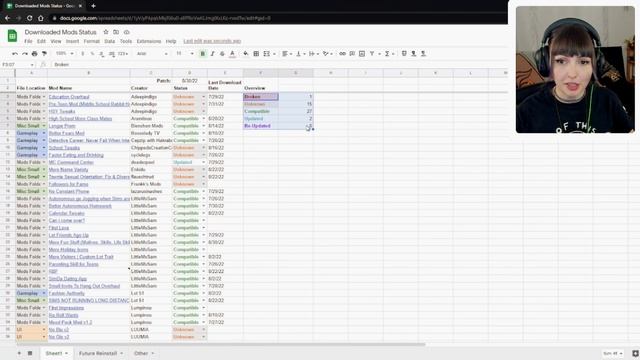Open the All Sheets list icon

point(30,353)
